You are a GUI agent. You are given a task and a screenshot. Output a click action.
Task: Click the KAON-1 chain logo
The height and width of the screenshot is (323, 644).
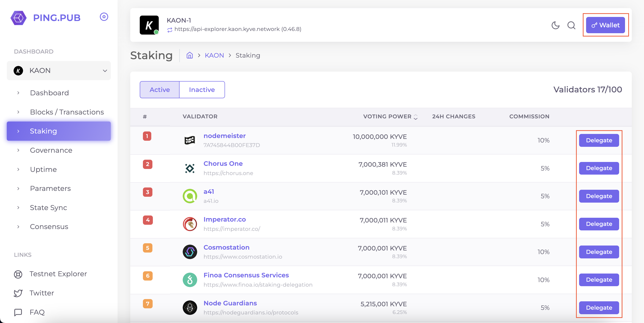click(x=149, y=25)
